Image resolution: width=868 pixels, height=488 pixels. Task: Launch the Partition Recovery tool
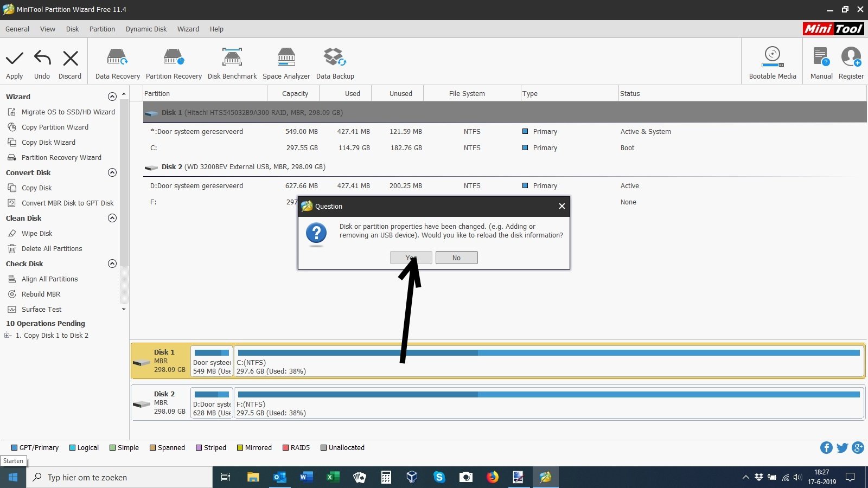(x=174, y=59)
